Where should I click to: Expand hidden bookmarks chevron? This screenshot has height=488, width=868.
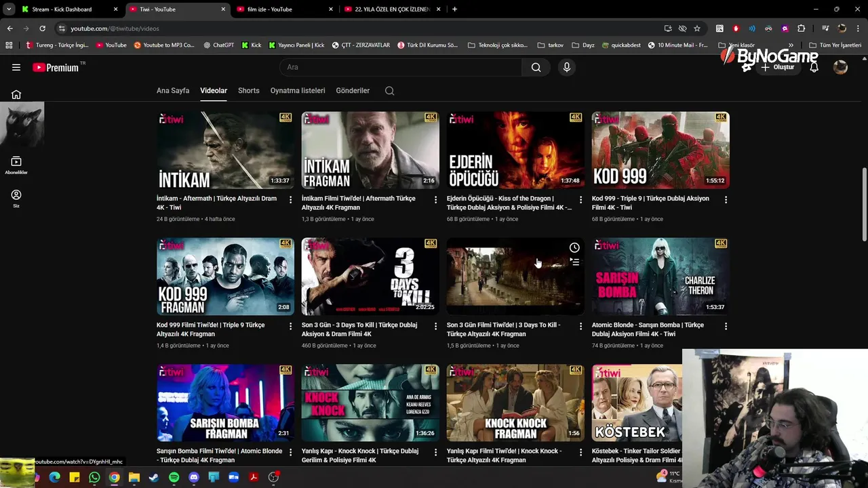point(791,45)
